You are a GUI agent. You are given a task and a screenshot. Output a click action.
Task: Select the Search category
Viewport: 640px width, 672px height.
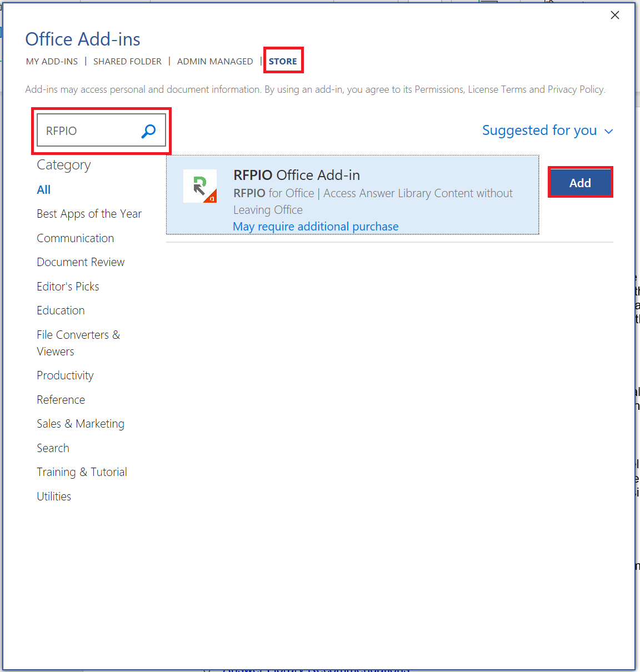click(53, 448)
